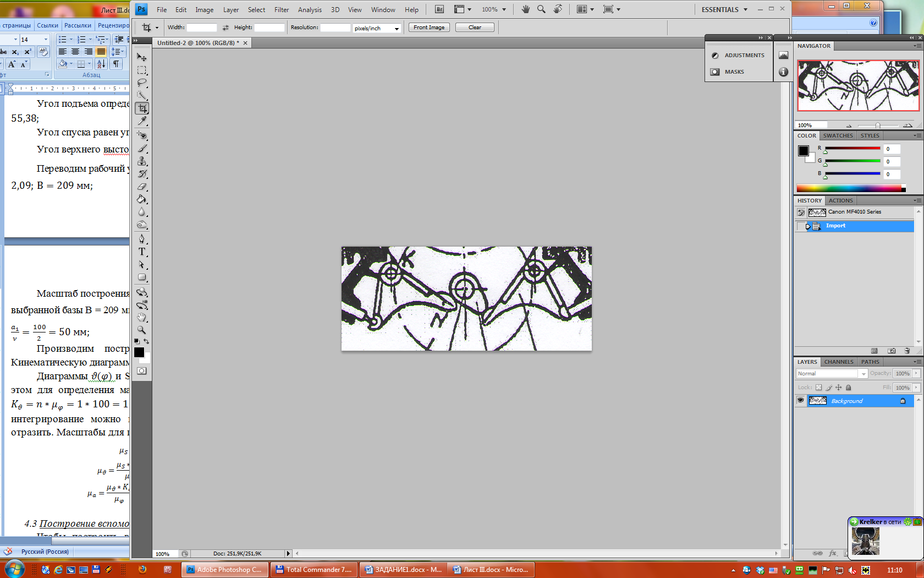
Task: Swap the crop width and height values
Action: pyautogui.click(x=225, y=28)
